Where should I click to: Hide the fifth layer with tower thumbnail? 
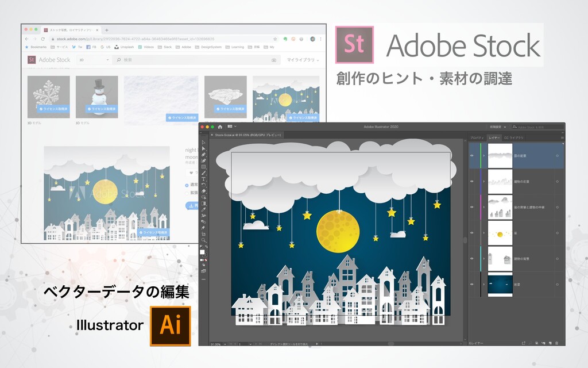click(472, 258)
